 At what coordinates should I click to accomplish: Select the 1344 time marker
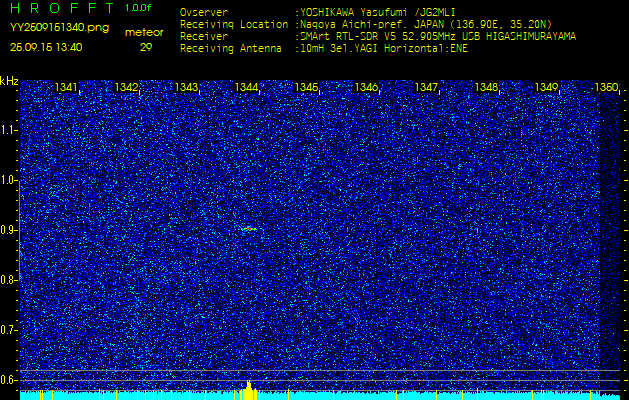click(x=247, y=88)
